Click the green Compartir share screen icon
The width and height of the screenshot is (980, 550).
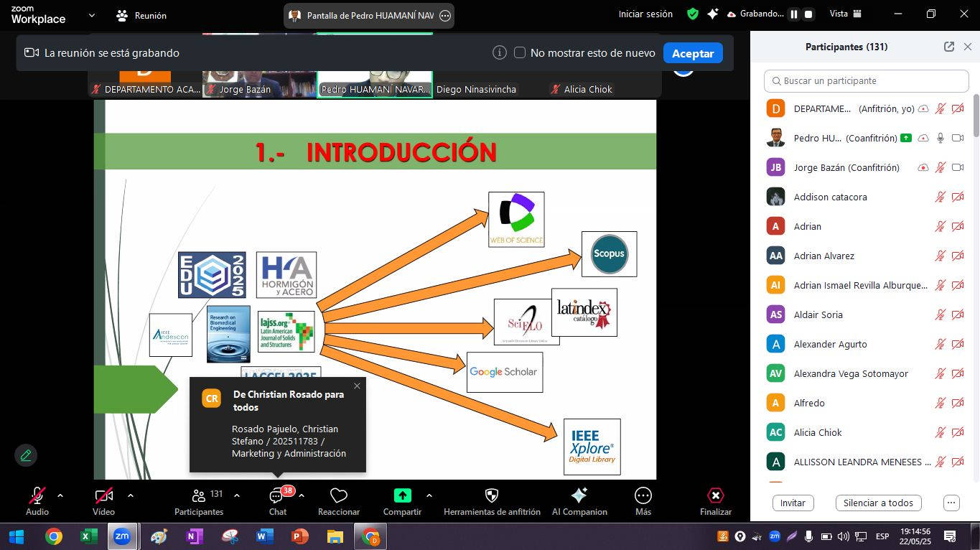(x=402, y=495)
